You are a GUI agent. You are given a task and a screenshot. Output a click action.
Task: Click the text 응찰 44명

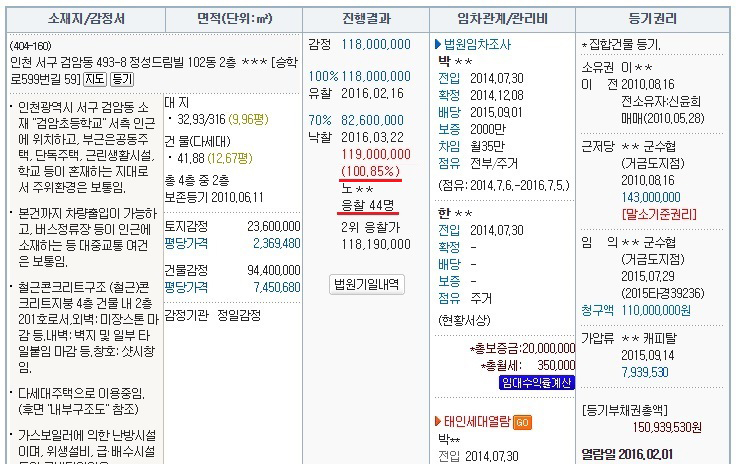click(x=368, y=205)
